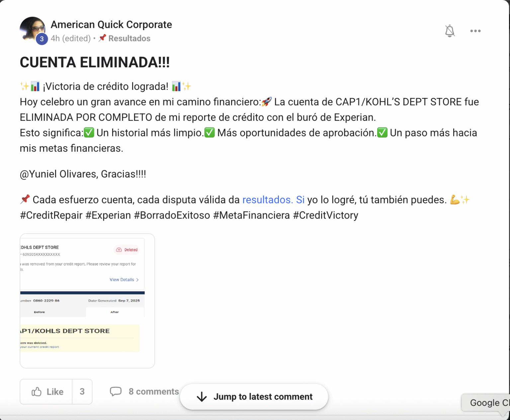The width and height of the screenshot is (510, 420).
Task: Click the red Deleted badge in the image
Action: (x=127, y=250)
